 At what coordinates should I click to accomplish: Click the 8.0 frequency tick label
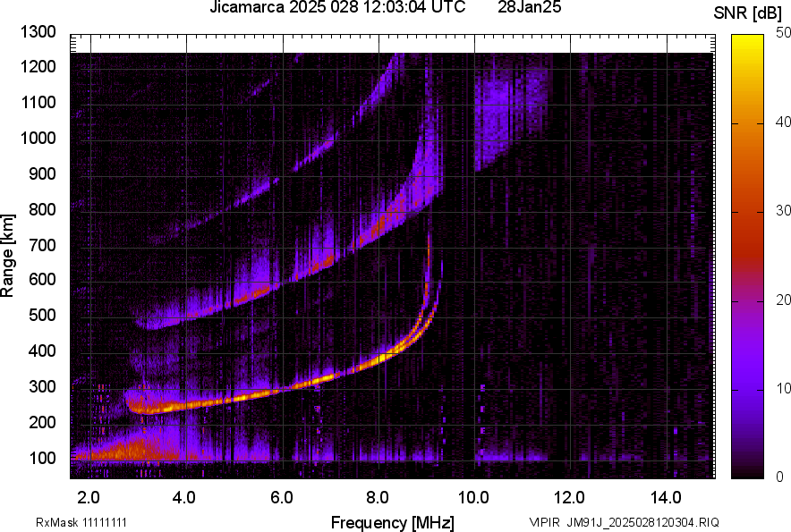click(378, 497)
